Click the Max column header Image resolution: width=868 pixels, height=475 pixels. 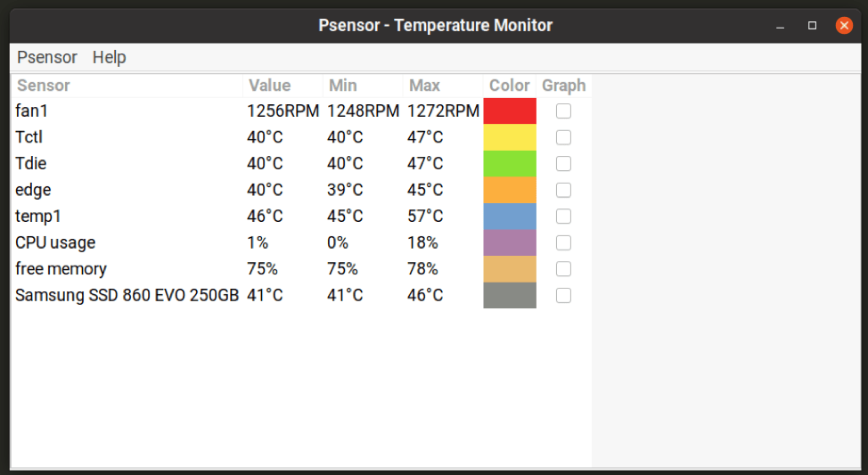click(443, 86)
